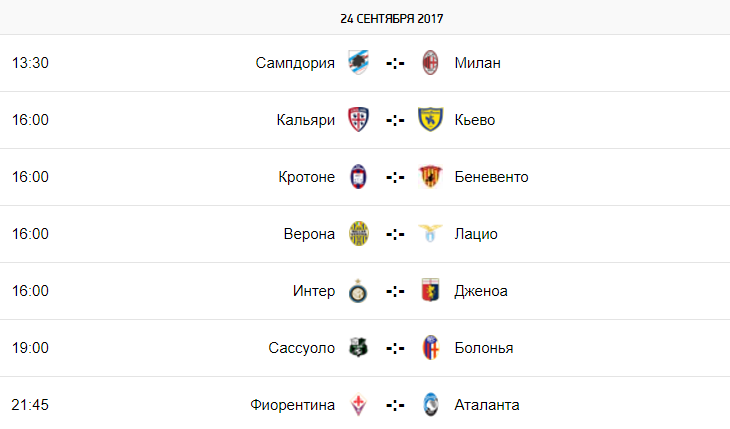Click the Crotone club badge
This screenshot has height=429, width=730.
pos(358,177)
